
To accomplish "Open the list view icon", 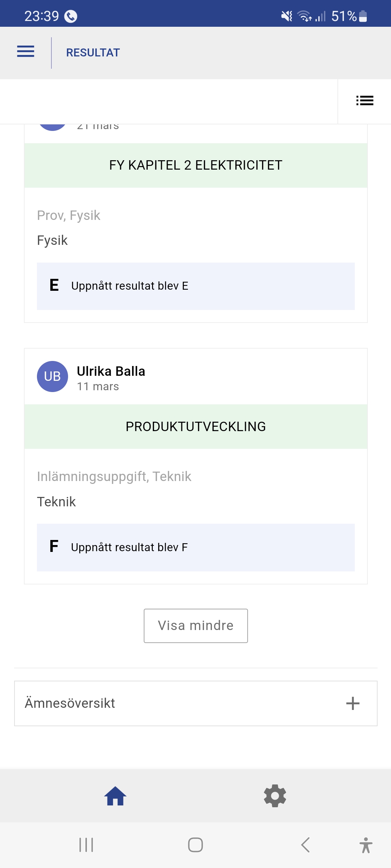I will click(365, 101).
